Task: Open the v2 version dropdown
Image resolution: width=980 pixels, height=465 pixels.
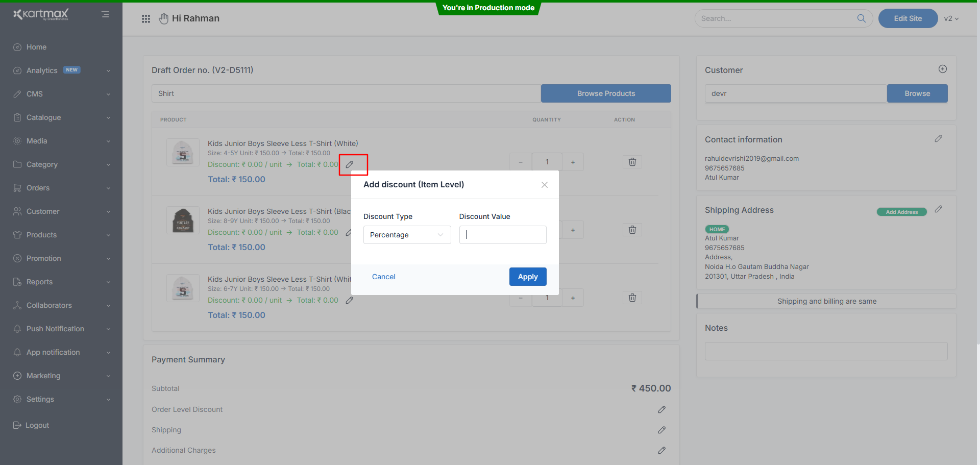Action: point(951,18)
